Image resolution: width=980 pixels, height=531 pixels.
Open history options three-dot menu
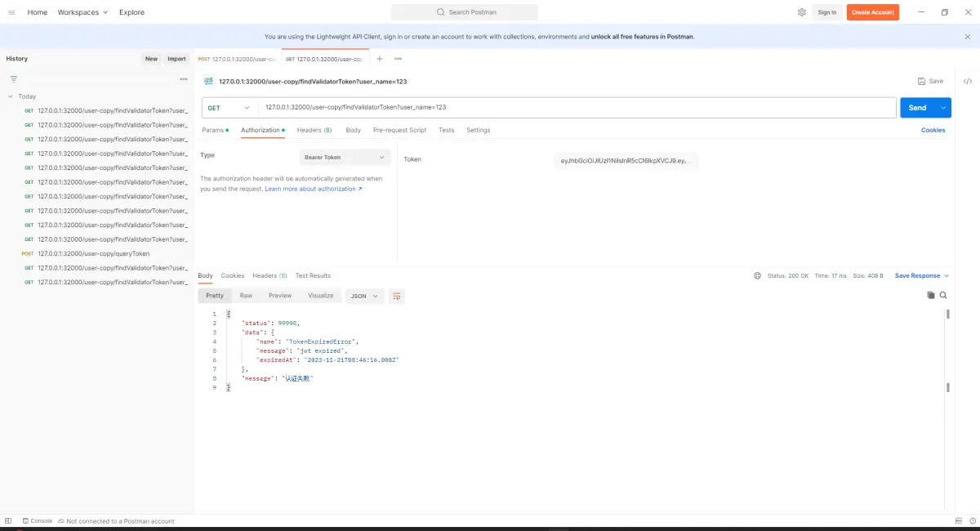(184, 78)
